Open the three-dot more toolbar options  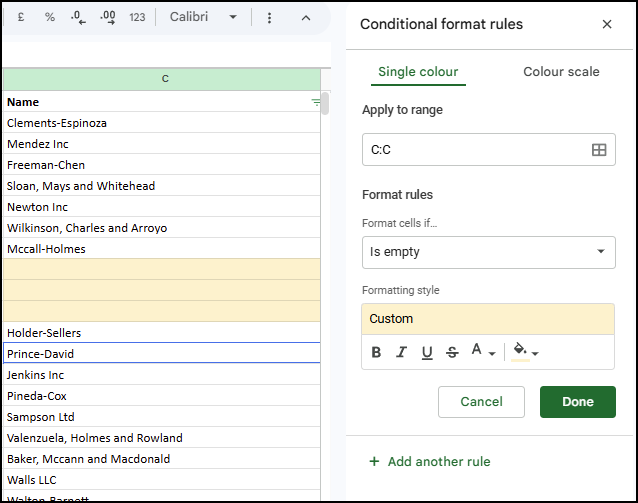coord(269,17)
